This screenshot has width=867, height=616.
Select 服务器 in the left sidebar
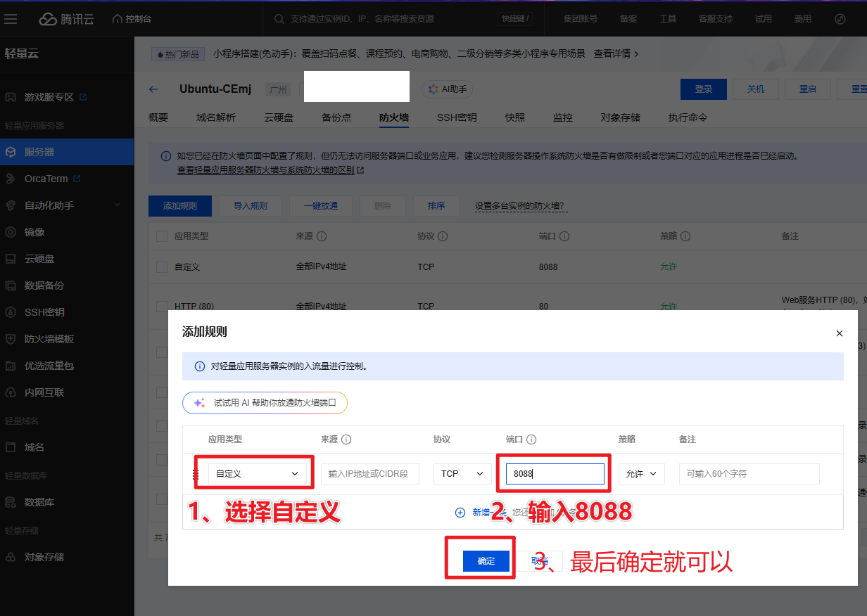tap(39, 152)
